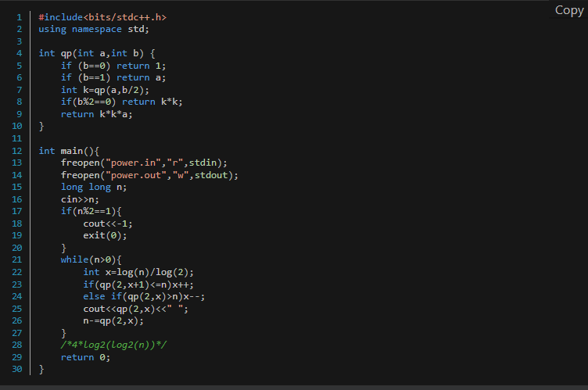The image size is (588, 390).
Task: Click the 'exit(0);' line
Action: 105,235
